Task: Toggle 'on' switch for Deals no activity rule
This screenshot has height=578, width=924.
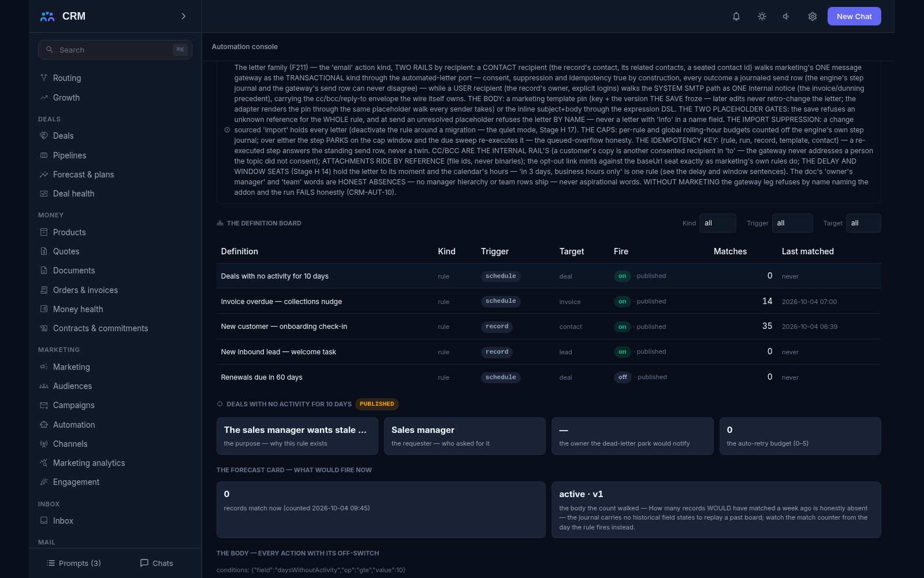Action: point(622,276)
